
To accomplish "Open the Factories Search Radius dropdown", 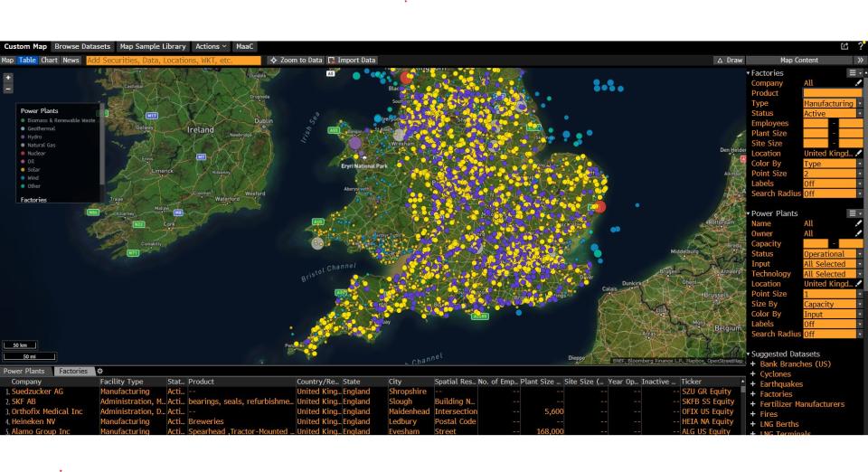I will coord(833,194).
